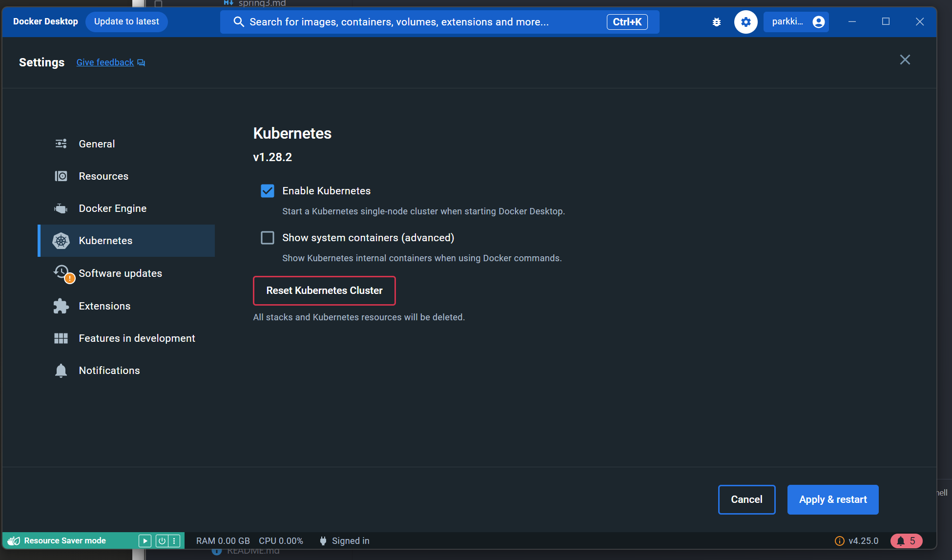Click the Kubernetes helm wheel icon
Image resolution: width=952 pixels, height=560 pixels.
pos(61,241)
